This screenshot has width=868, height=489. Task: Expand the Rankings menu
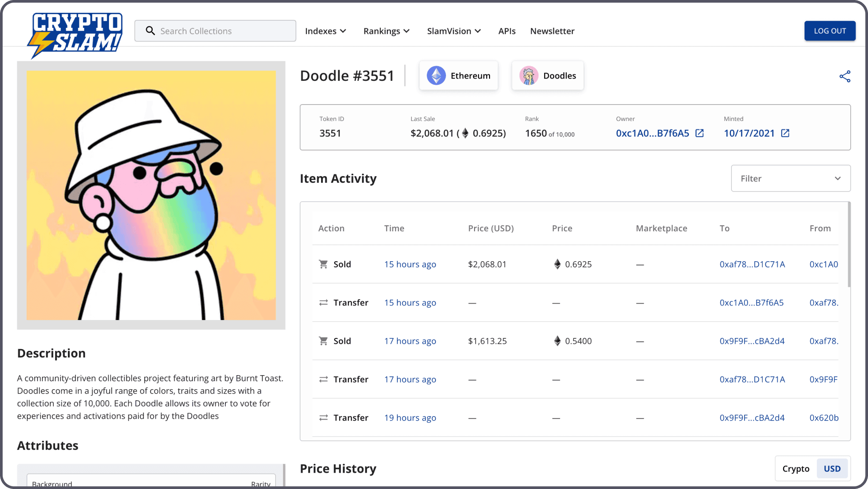point(386,31)
